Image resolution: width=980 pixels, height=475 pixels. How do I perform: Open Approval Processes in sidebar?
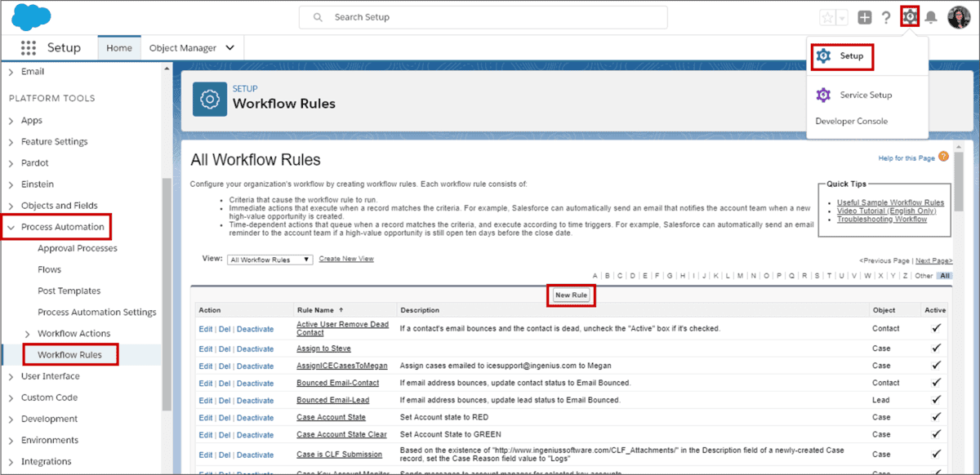78,248
